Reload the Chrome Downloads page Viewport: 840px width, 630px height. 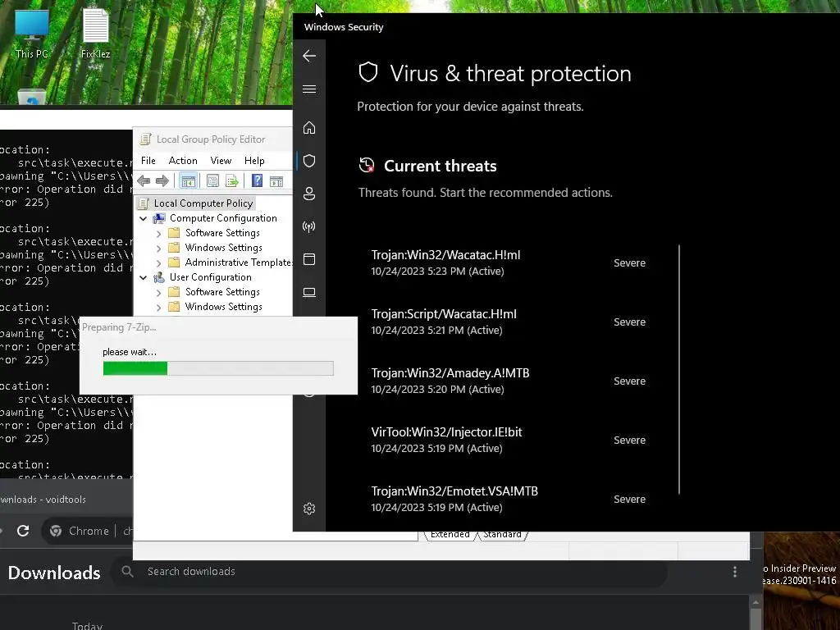click(23, 531)
